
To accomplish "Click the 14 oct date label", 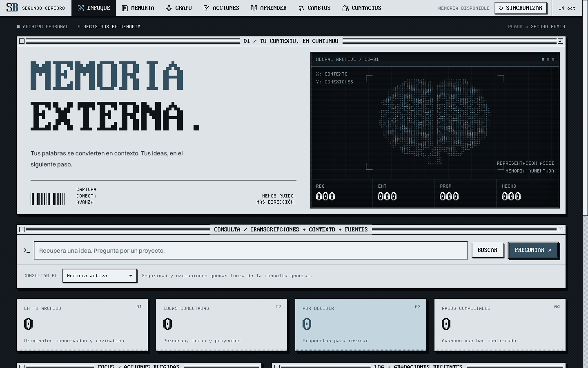I will tap(567, 8).
